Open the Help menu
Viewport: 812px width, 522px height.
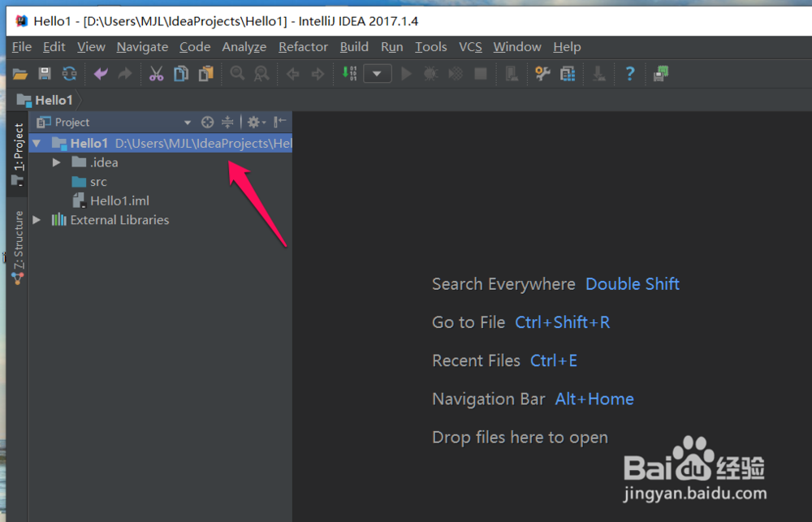tap(567, 47)
